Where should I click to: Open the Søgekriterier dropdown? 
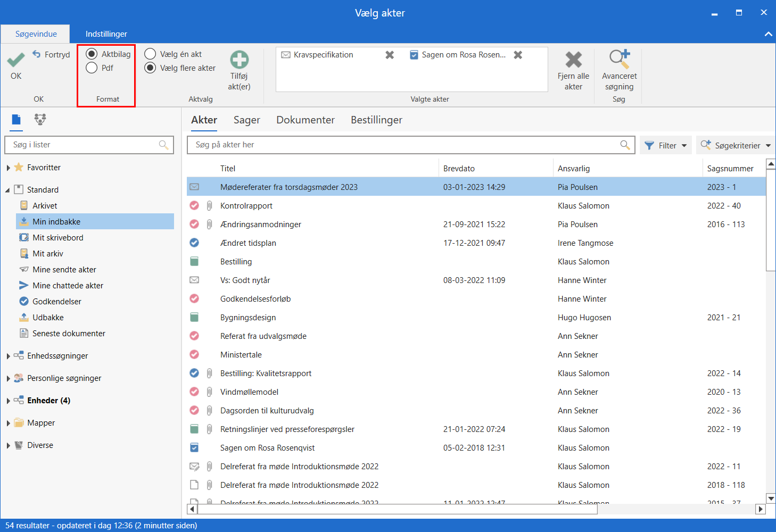[x=736, y=145]
